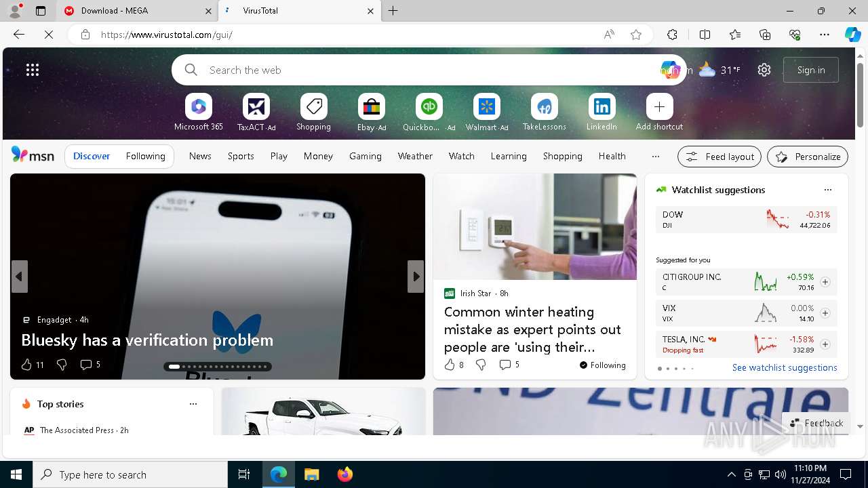
Task: Click the Copilot icon in search box
Action: 670,70
